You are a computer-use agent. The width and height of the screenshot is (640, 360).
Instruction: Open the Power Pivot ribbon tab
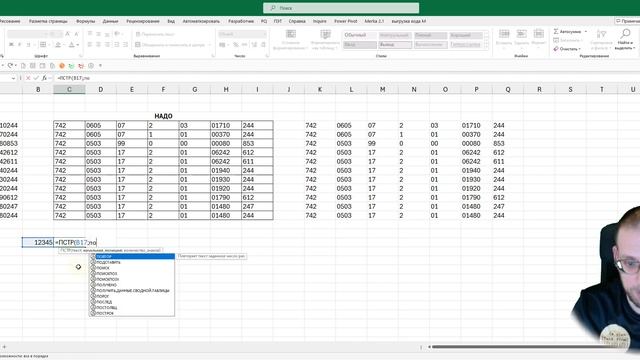tap(346, 21)
